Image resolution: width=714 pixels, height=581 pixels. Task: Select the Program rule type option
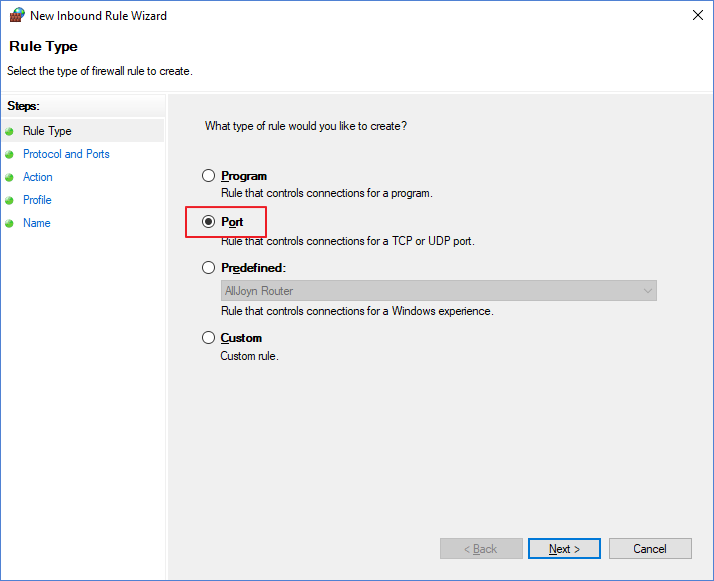[x=209, y=176]
